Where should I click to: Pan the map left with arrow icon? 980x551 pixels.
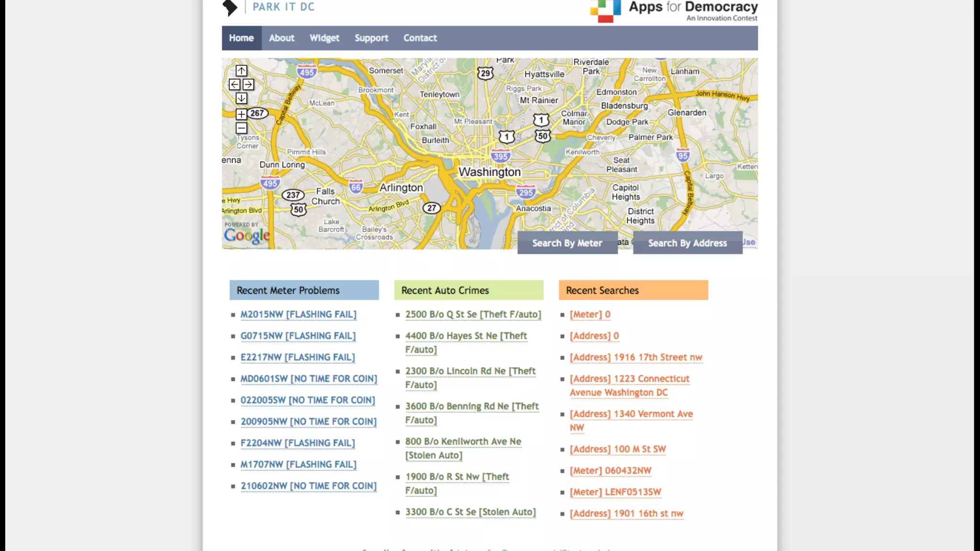pos(234,85)
